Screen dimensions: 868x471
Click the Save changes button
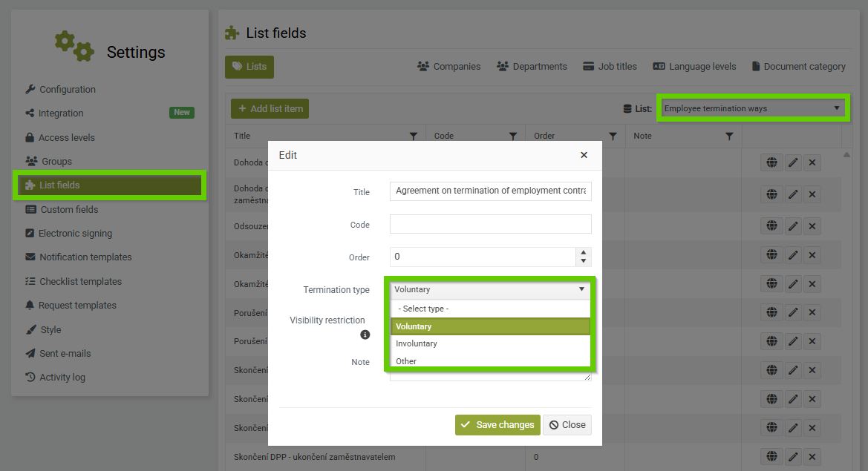point(497,424)
